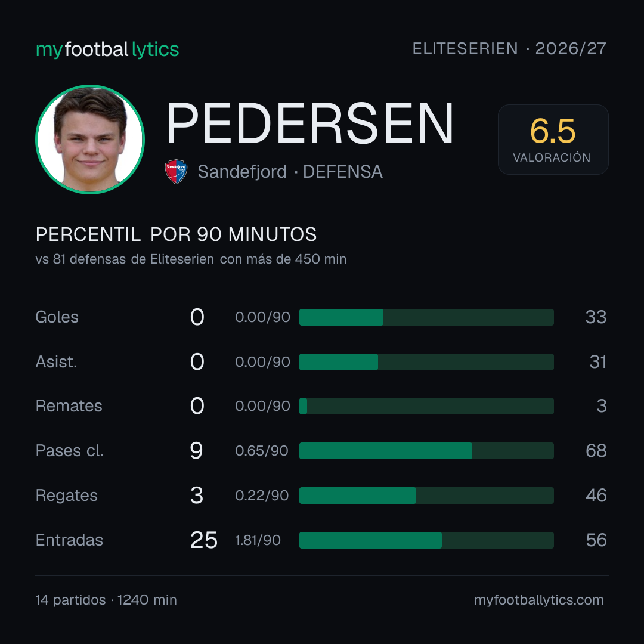The image size is (644, 644).
Task: Select the player portrait photo
Action: point(91,139)
